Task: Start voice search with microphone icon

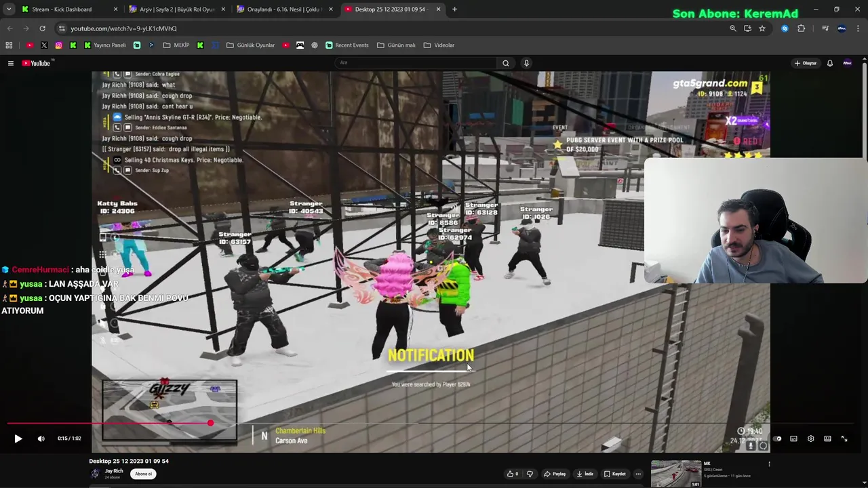Action: point(526,62)
